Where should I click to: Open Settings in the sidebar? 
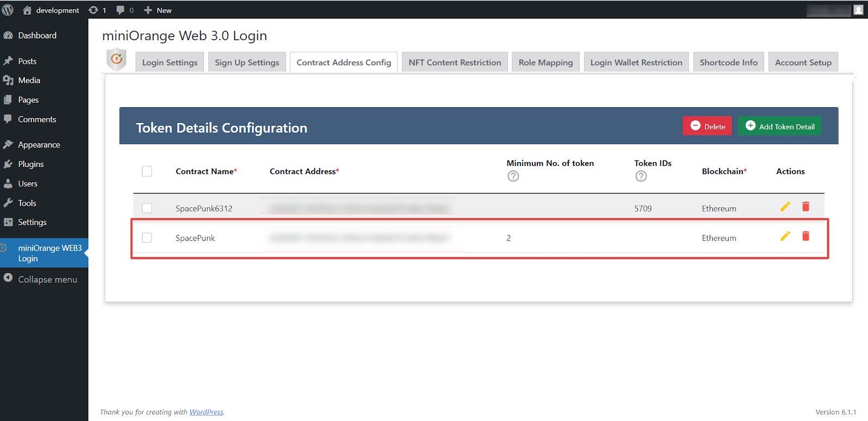(x=44, y=222)
